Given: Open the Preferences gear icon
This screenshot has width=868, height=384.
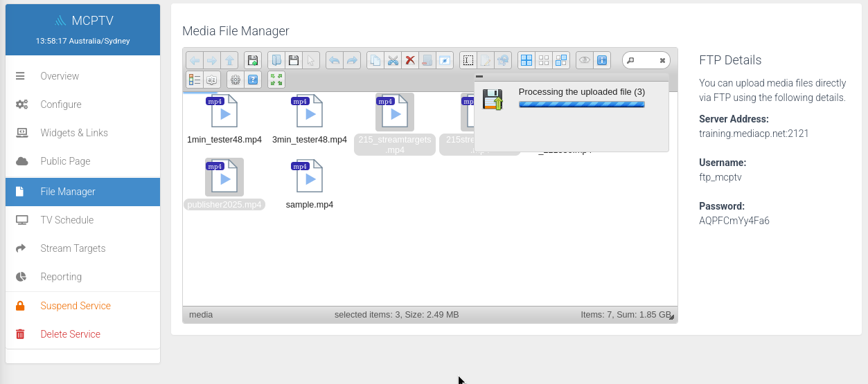Looking at the screenshot, I should [236, 80].
